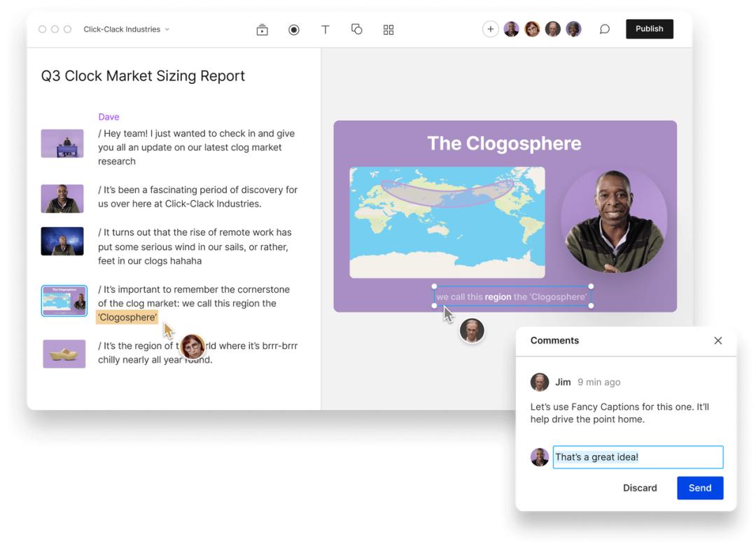Send the comment reply

[700, 488]
